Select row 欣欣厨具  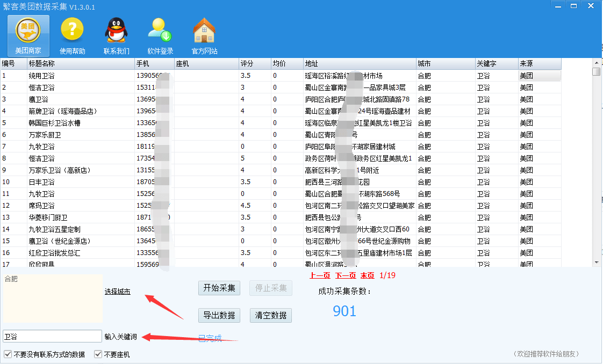281,264
